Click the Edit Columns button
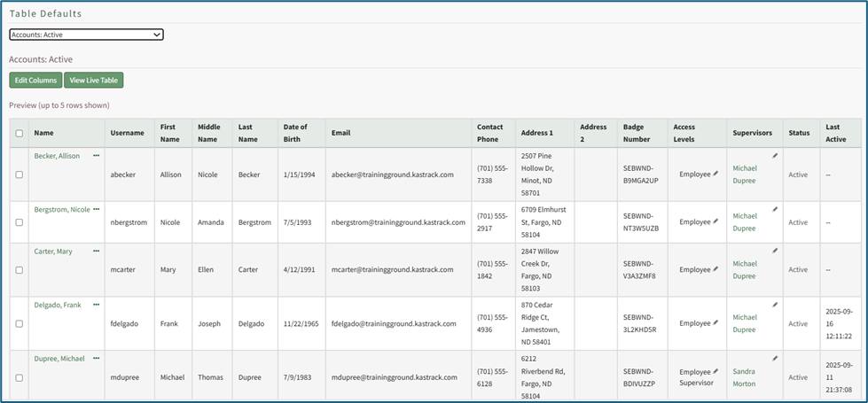868x403 pixels. [35, 81]
